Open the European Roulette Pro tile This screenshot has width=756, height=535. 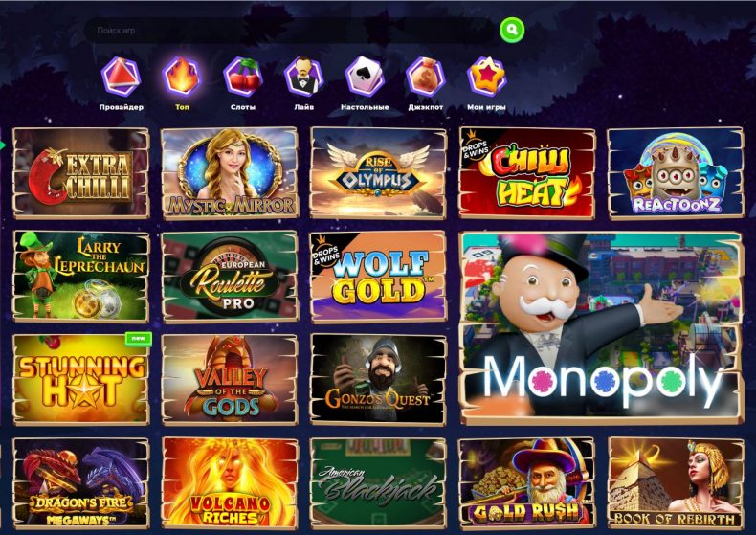(230, 277)
